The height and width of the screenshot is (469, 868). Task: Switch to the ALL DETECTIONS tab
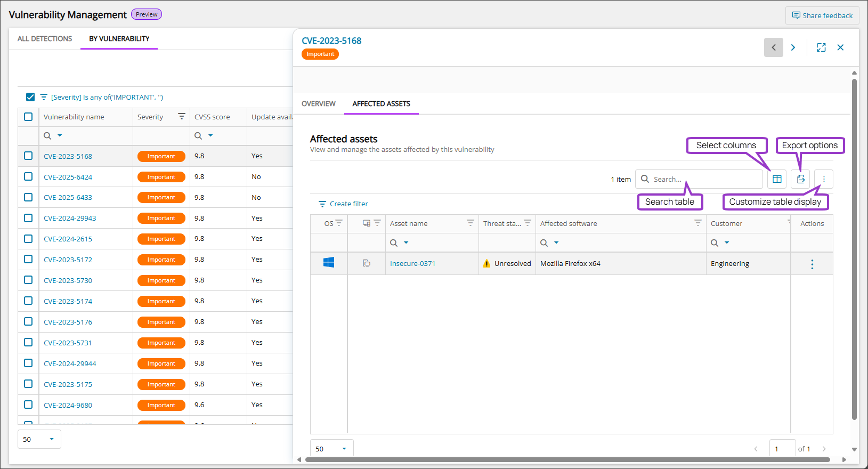coord(45,38)
